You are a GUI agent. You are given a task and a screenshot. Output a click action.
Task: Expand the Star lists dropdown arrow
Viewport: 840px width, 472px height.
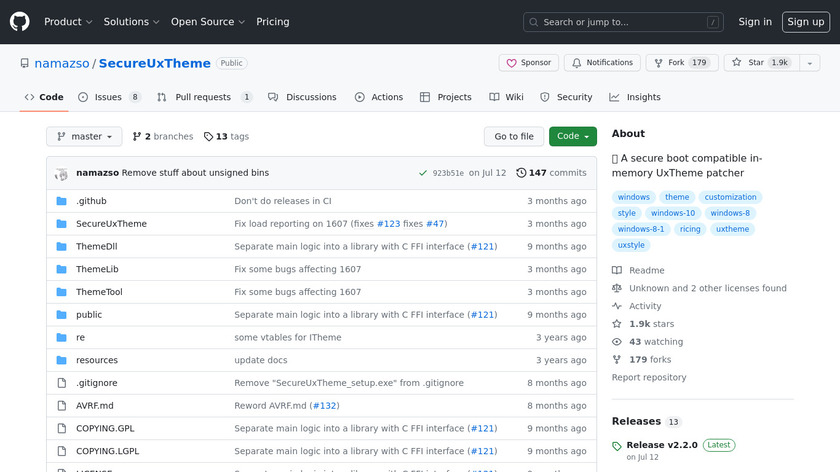(810, 62)
